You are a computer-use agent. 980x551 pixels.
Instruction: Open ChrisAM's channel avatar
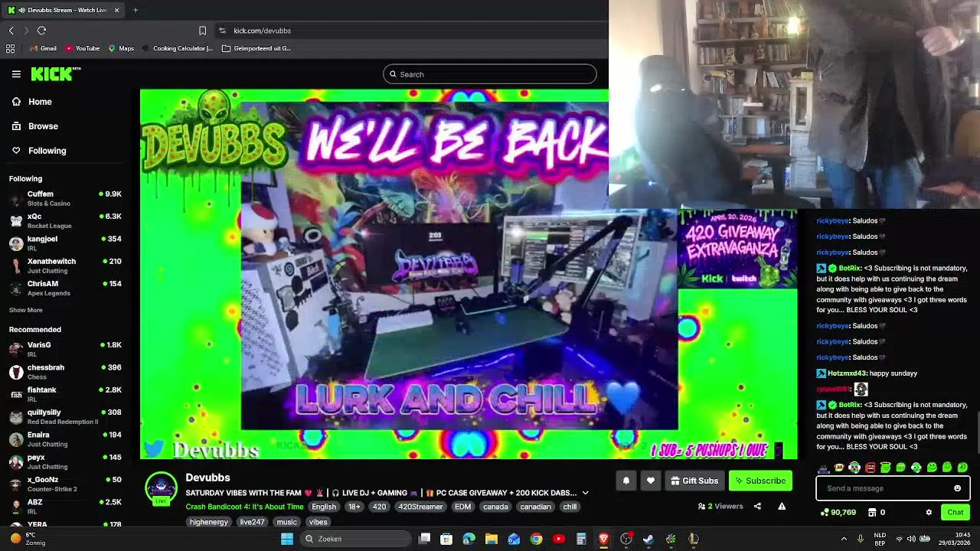16,289
